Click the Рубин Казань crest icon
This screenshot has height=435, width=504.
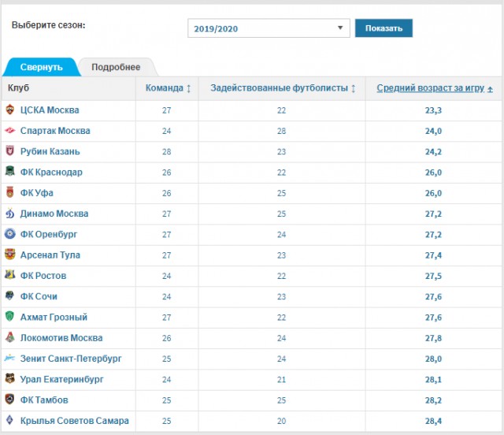[x=10, y=151]
